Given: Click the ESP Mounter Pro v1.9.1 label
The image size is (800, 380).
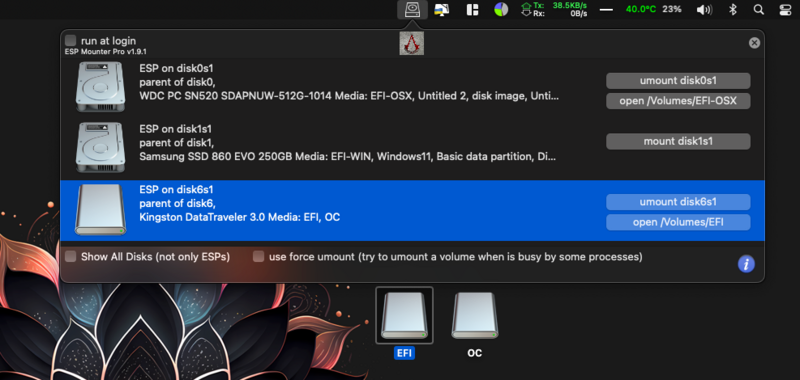Looking at the screenshot, I should tap(106, 52).
